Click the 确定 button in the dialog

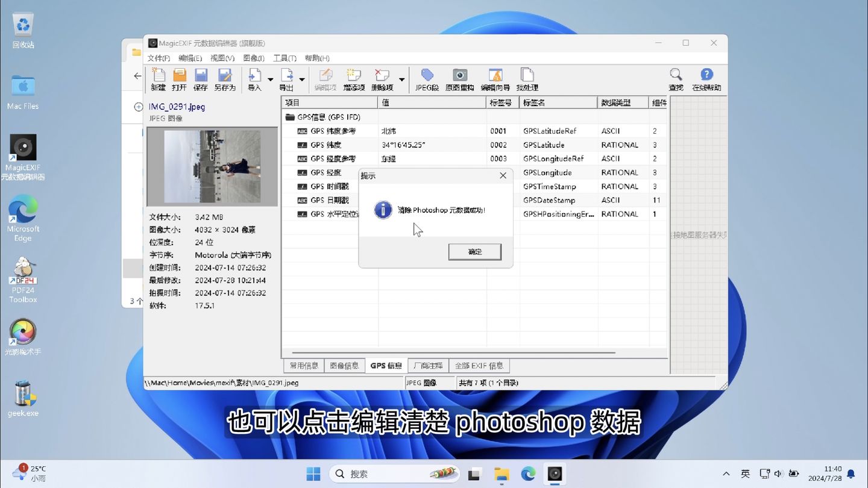(x=475, y=252)
